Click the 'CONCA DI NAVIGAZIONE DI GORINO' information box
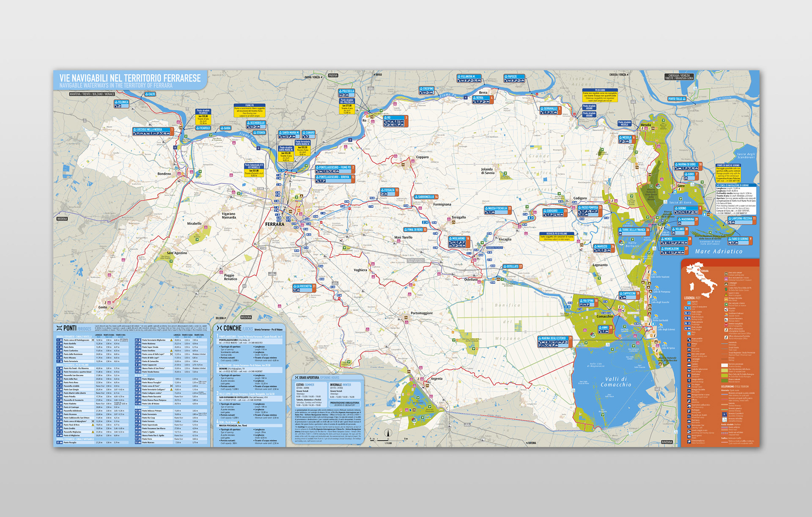The height and width of the screenshot is (517, 812). (x=735, y=199)
